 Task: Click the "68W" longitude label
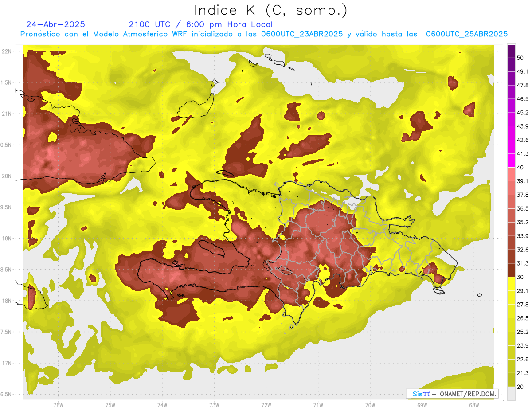[474, 405]
